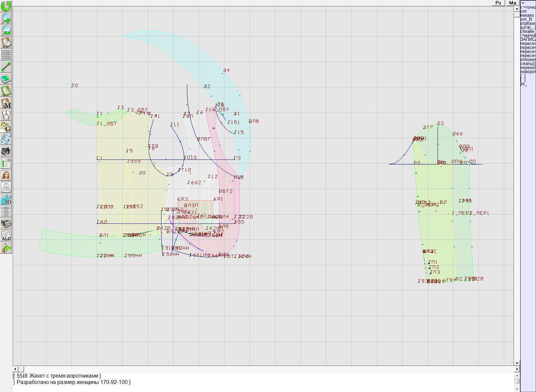Select the line segment tool
Image resolution: width=536 pixels, height=392 pixels.
pos(6,67)
